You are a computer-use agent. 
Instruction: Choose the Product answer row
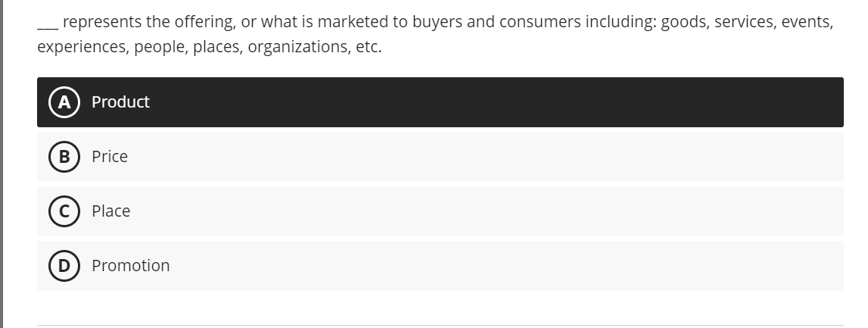pos(440,102)
